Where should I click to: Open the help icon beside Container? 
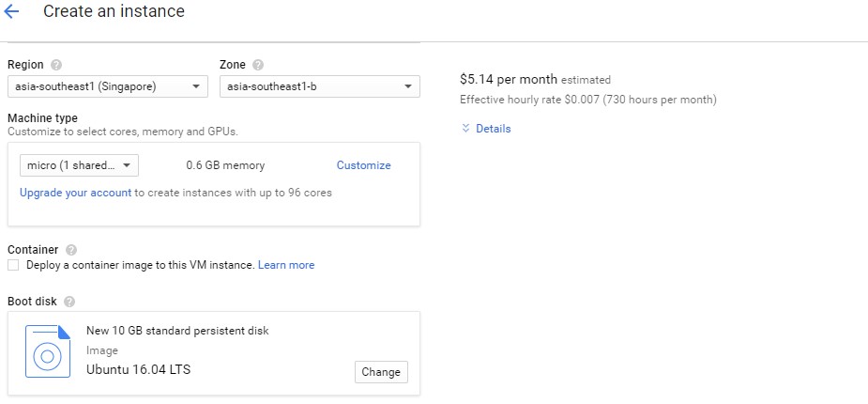coord(71,250)
